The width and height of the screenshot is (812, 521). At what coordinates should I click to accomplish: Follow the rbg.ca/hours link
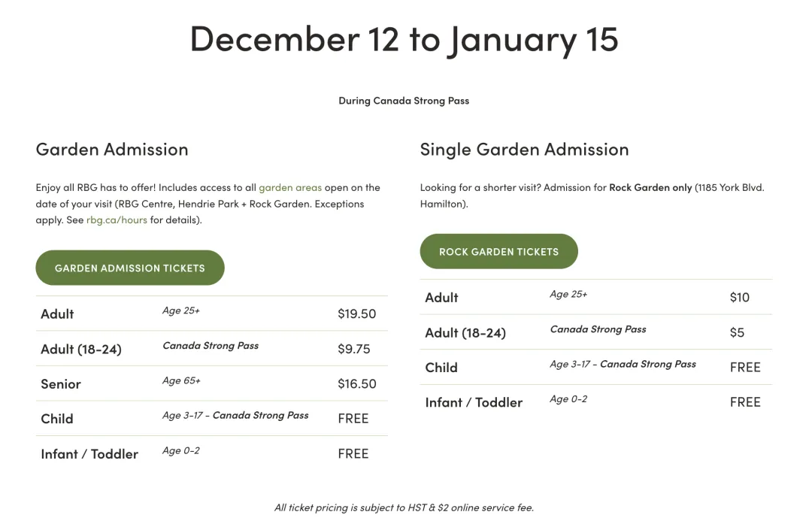[117, 220]
